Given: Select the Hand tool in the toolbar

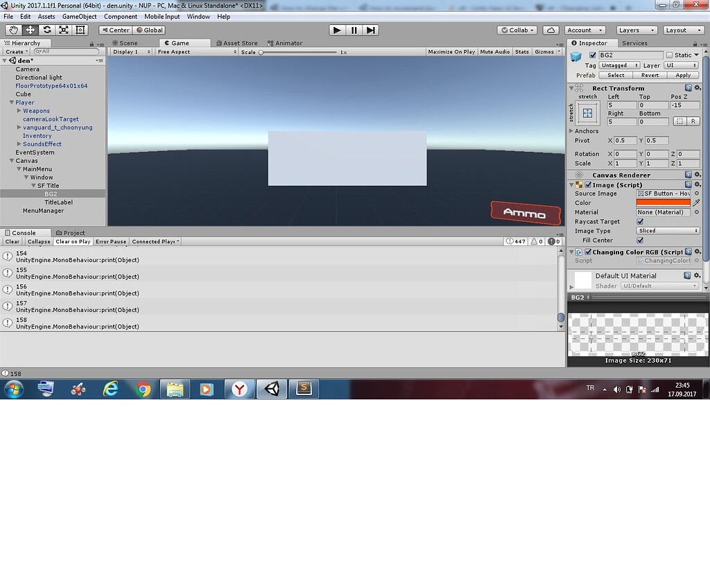Looking at the screenshot, I should click(13, 30).
